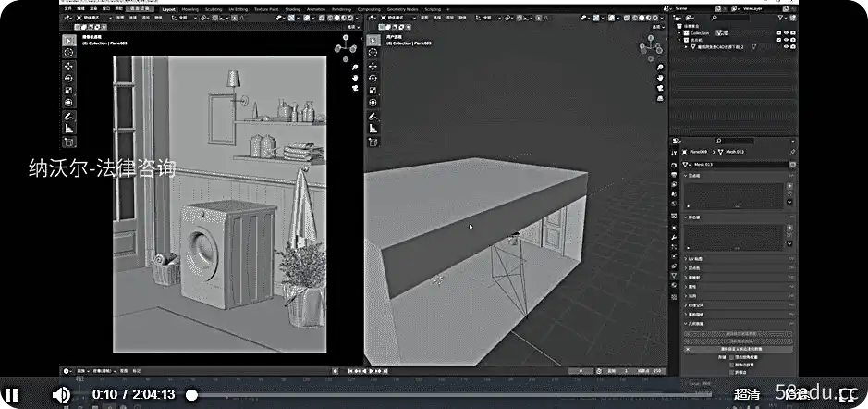Click clear custom split normals data button
Viewport: 868px width, 409px height.
(x=739, y=349)
